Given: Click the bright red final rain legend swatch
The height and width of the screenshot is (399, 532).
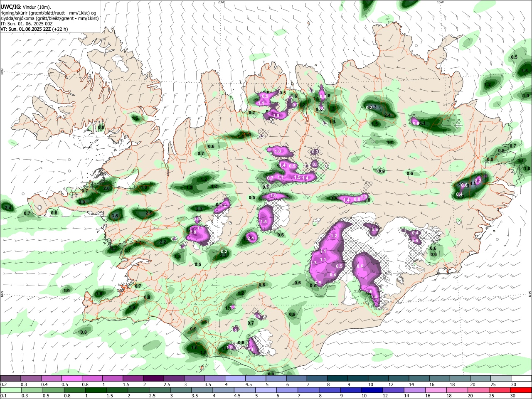Looking at the screenshot, I should [521, 390].
